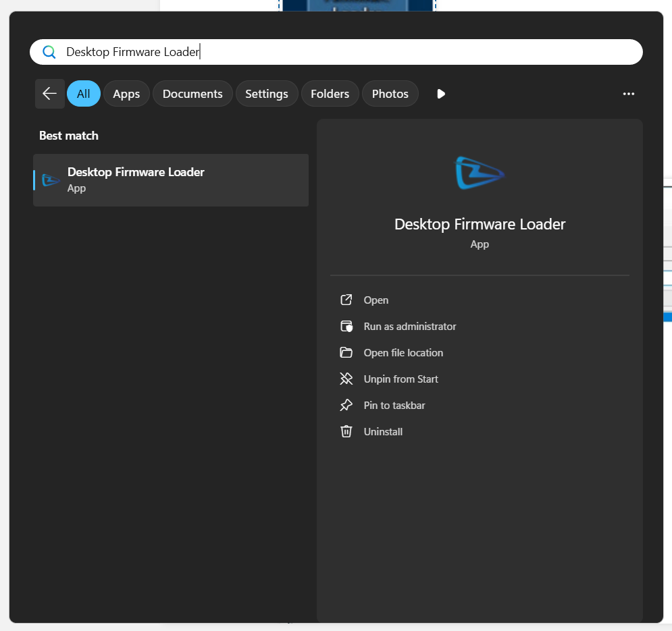Click the Best match heading
The width and height of the screenshot is (672, 631).
tap(69, 136)
